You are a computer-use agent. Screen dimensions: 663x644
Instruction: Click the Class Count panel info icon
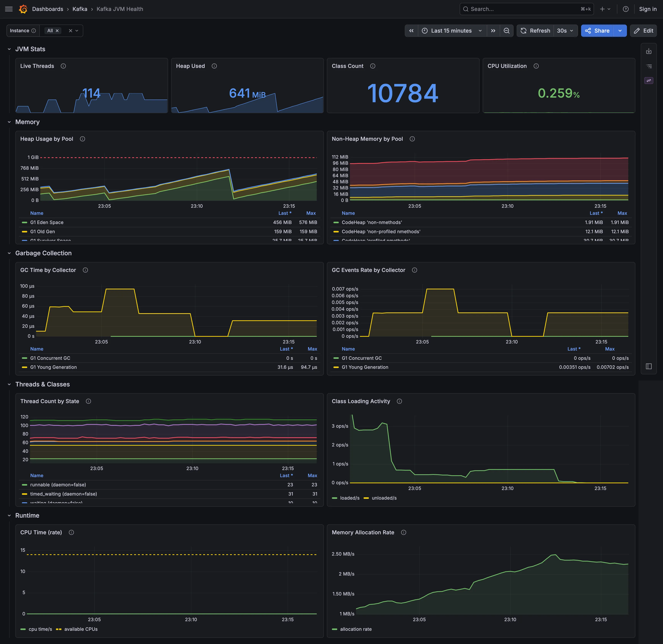point(373,66)
